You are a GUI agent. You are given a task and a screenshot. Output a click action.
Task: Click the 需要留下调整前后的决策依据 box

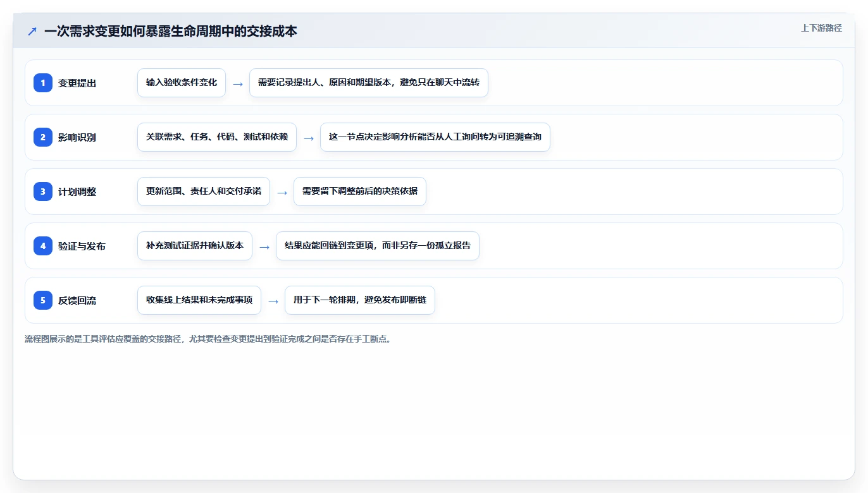coord(360,192)
